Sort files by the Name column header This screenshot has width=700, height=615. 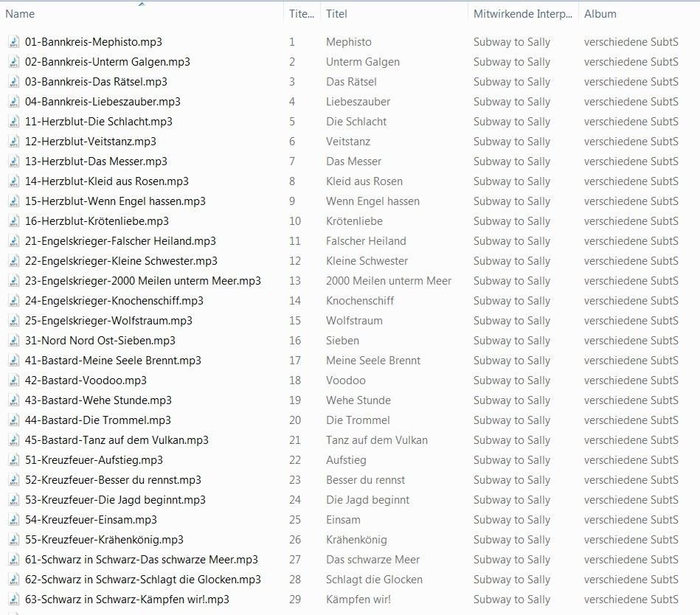click(142, 14)
